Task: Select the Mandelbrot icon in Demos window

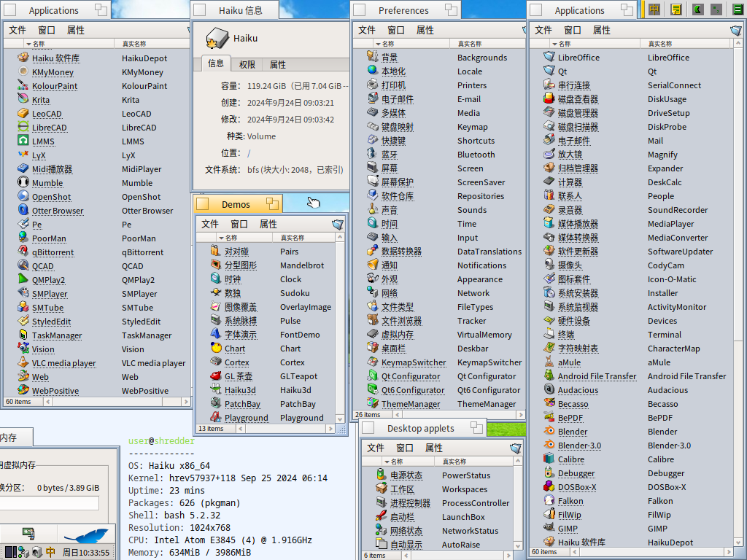Action: click(x=216, y=264)
